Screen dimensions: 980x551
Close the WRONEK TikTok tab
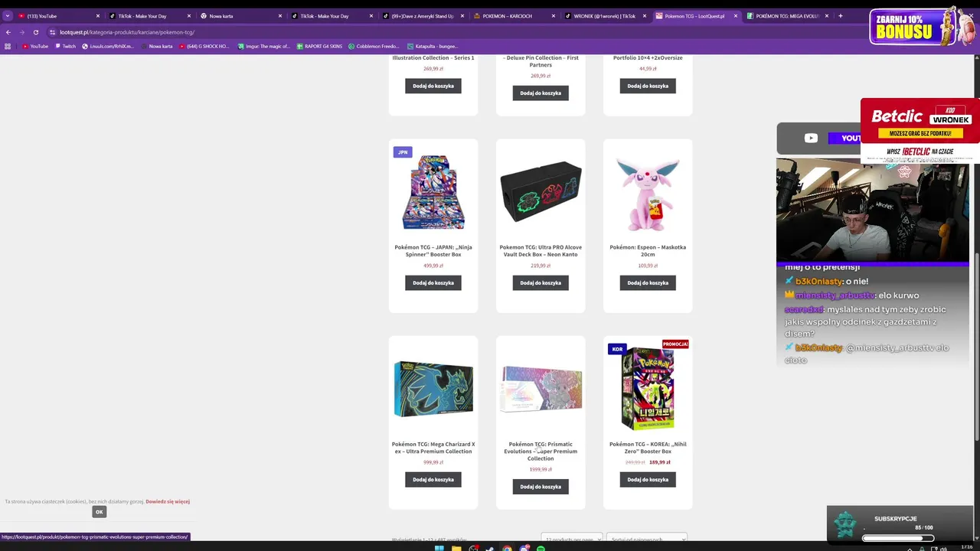tap(644, 16)
